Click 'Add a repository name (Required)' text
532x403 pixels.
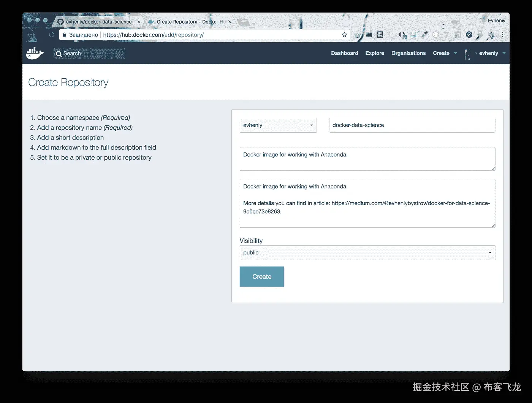(85, 128)
